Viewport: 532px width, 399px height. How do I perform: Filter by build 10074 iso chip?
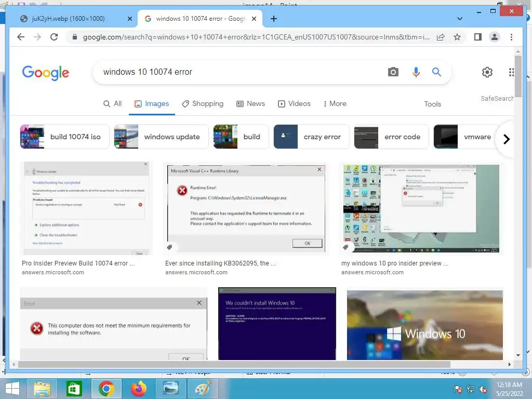(64, 137)
